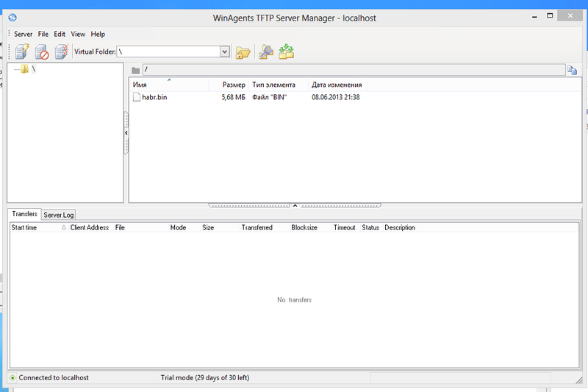The height and width of the screenshot is (392, 588).
Task: Click the transfers pane collapse arrow
Action: click(295, 206)
